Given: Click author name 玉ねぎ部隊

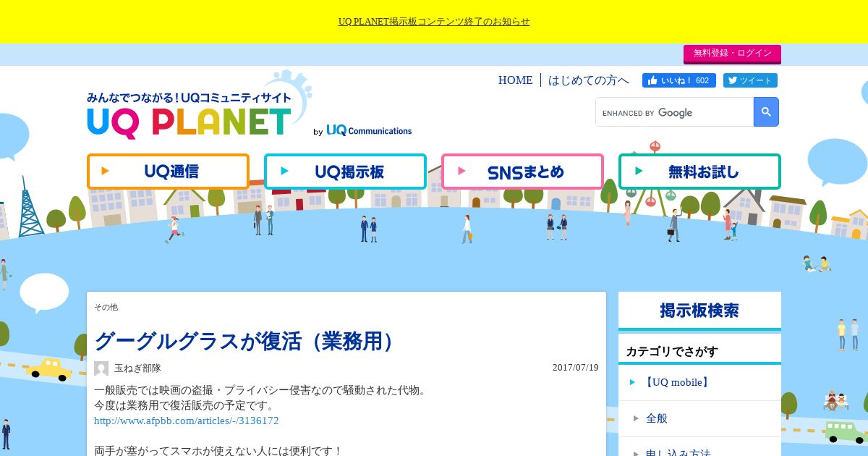Looking at the screenshot, I should pyautogui.click(x=137, y=368).
